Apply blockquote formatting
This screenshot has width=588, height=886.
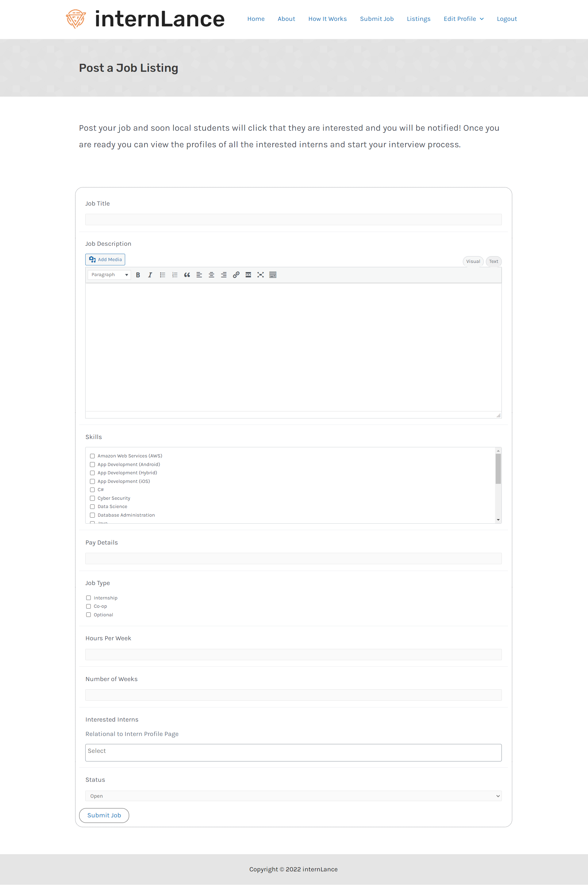click(x=187, y=275)
